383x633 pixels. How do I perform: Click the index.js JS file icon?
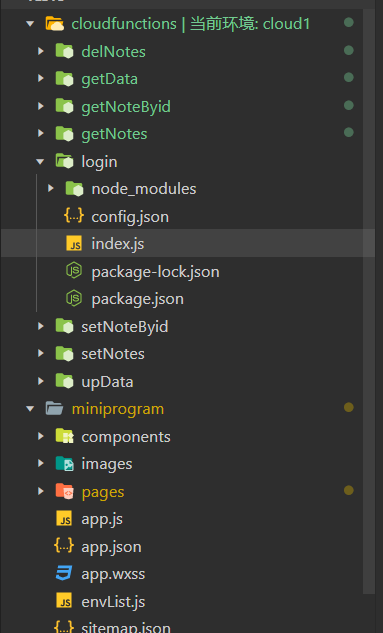[74, 244]
